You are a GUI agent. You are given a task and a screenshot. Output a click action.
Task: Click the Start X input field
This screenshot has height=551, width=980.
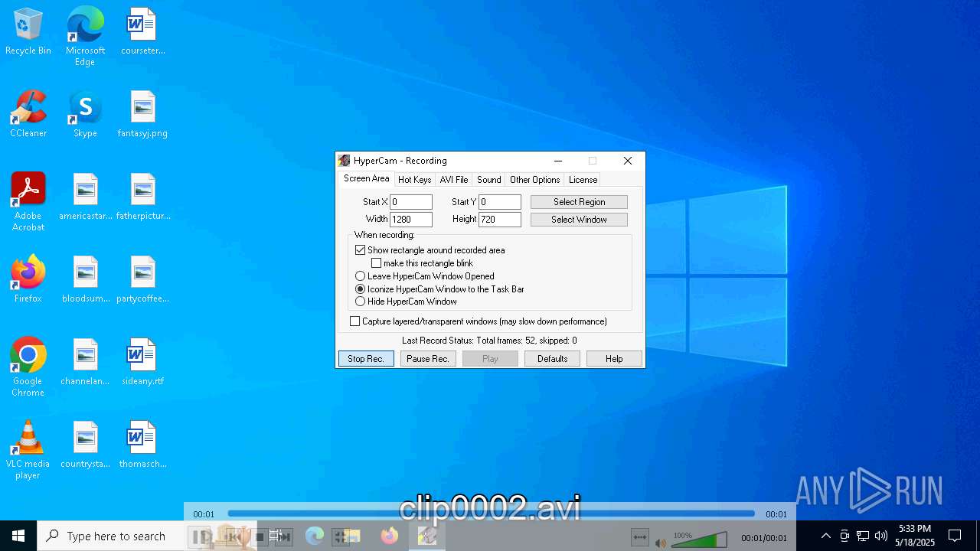411,202
